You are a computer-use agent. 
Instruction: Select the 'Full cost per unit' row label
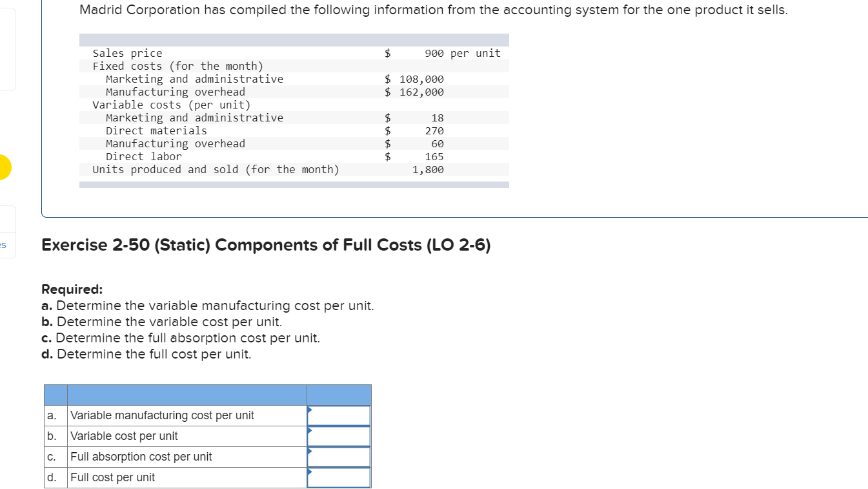112,477
